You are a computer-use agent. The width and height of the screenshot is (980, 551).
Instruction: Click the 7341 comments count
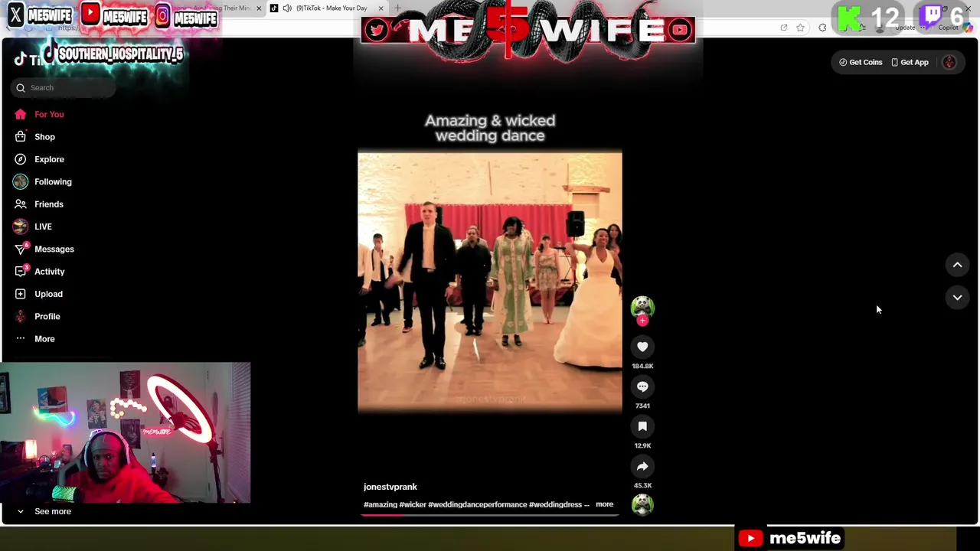642,406
